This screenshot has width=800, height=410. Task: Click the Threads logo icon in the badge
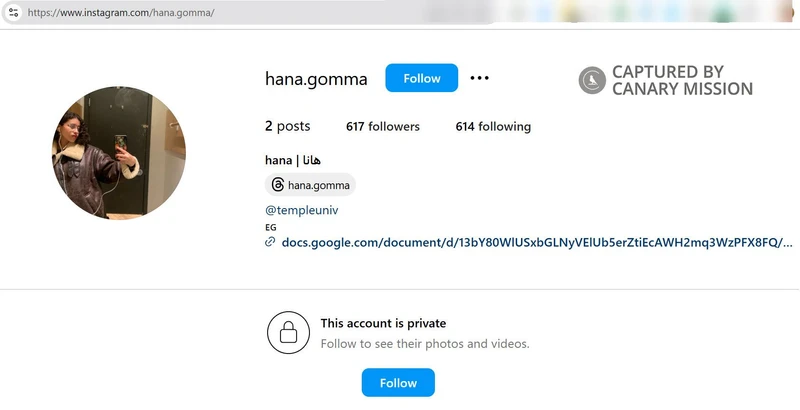277,185
